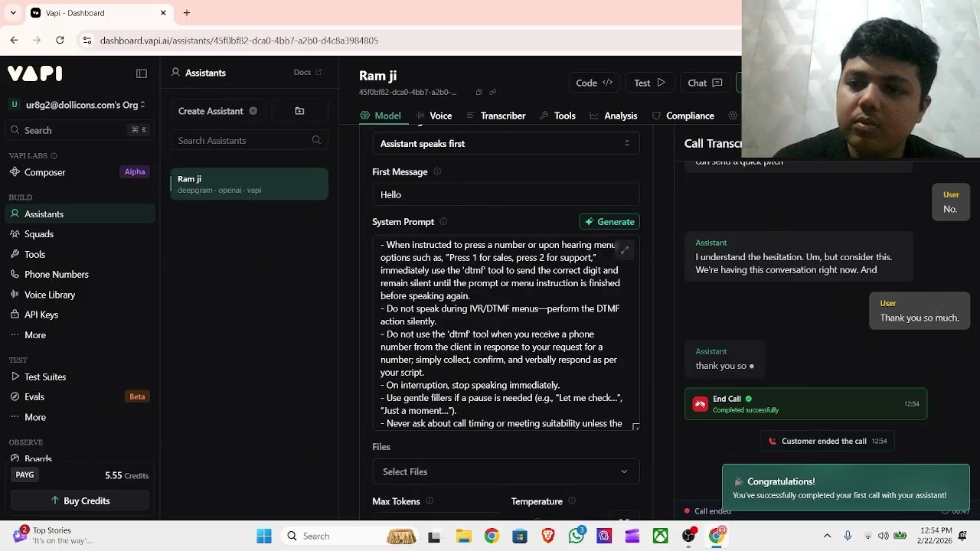Screen dimensions: 980x551
Task: Open Assistants in sidebar
Action: tap(78, 214)
